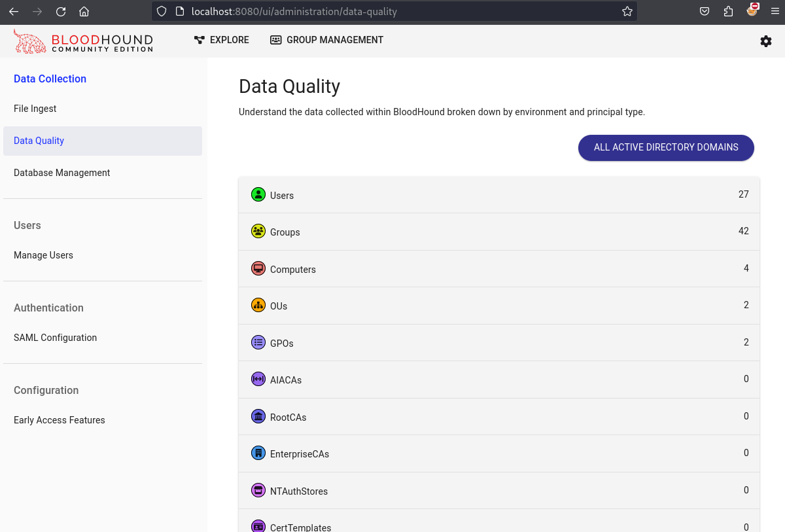Image resolution: width=785 pixels, height=532 pixels.
Task: Open the settings gear menu
Action: [766, 41]
